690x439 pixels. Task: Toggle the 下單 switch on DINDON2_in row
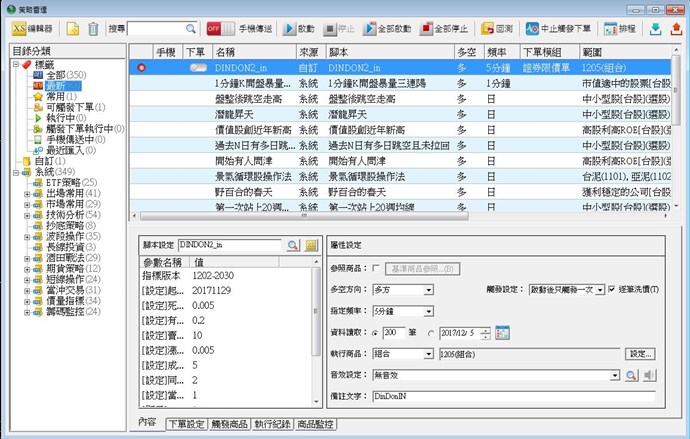tap(196, 67)
